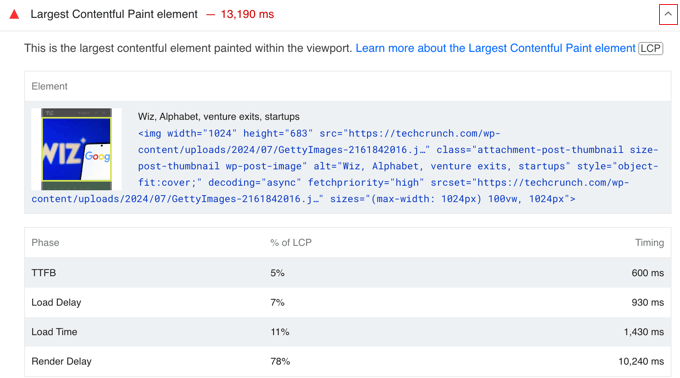This screenshot has height=378, width=680.
Task: Click the Render Delay 78% cell
Action: [280, 361]
